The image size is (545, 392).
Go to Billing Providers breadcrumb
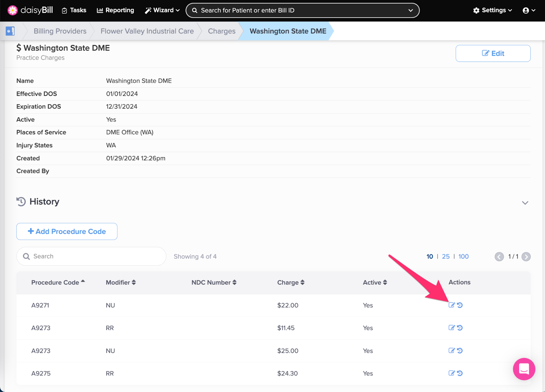click(60, 31)
